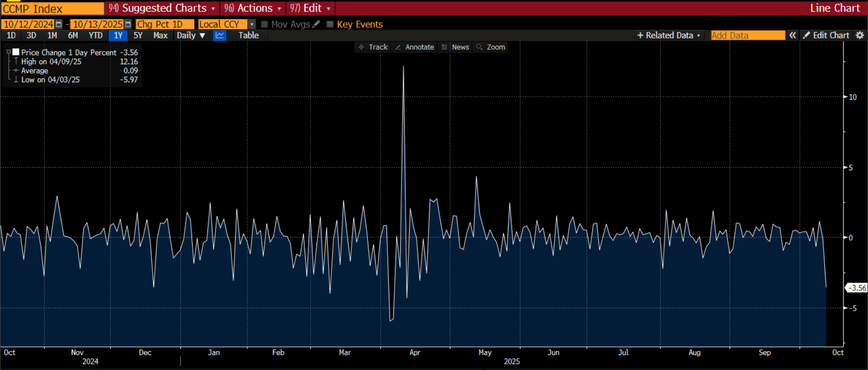Open the Suggested Charts menu

coord(161,8)
